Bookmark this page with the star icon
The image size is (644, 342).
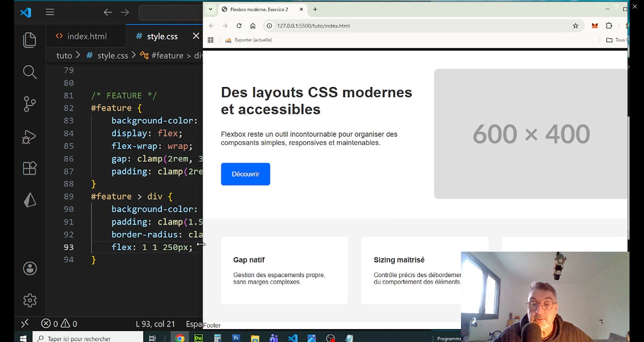point(576,26)
